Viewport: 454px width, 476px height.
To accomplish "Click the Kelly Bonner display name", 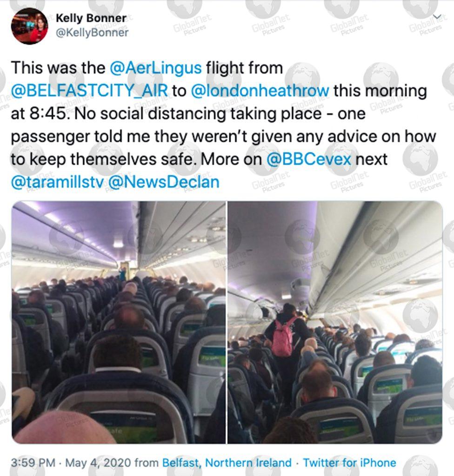I will [x=91, y=18].
